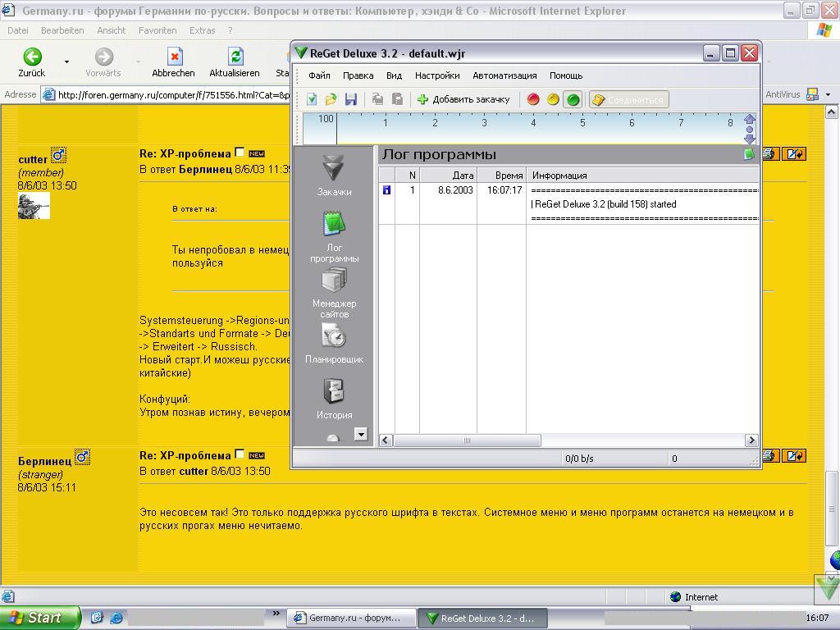
Task: Click the up arrow on the speed graph
Action: pyautogui.click(x=750, y=119)
